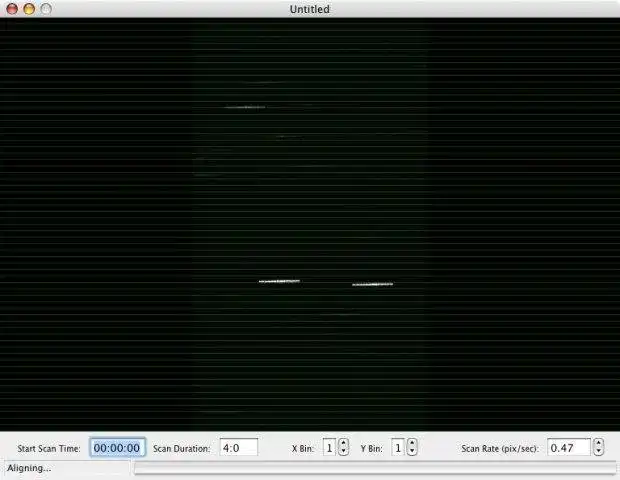Decrease Y Bin with down stepper arrow
The height and width of the screenshot is (480, 620).
(x=412, y=452)
